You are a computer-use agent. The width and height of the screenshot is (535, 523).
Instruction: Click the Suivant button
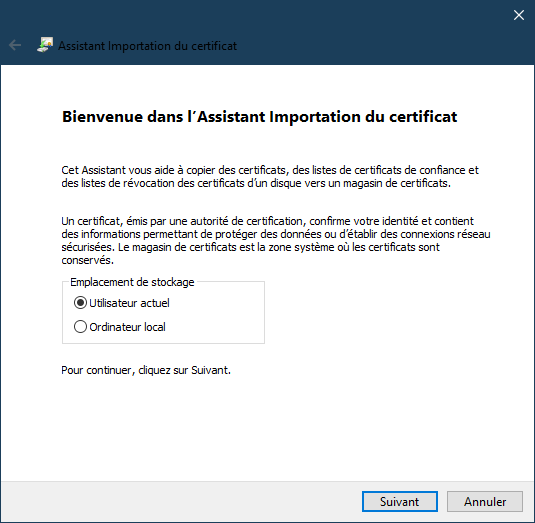[400, 502]
